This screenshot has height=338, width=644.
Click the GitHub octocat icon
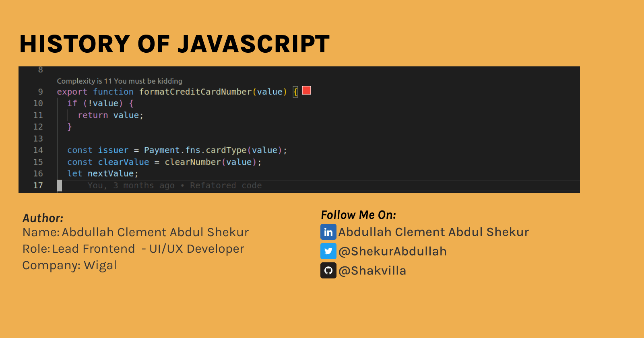point(328,270)
